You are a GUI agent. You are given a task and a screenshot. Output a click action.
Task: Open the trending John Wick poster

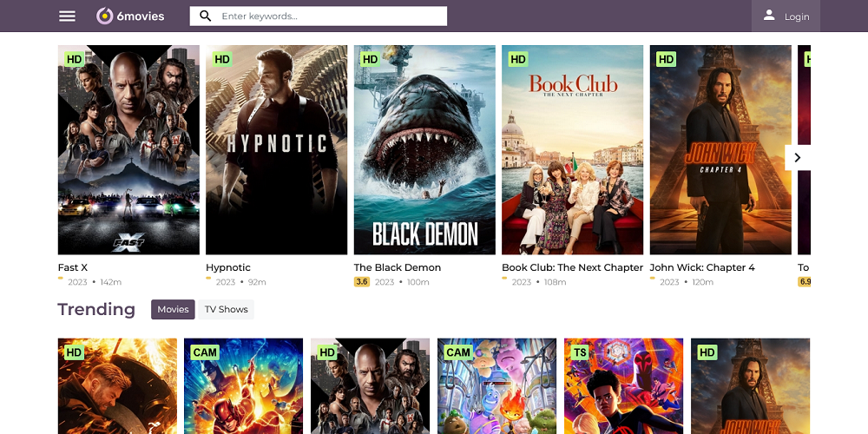750,386
